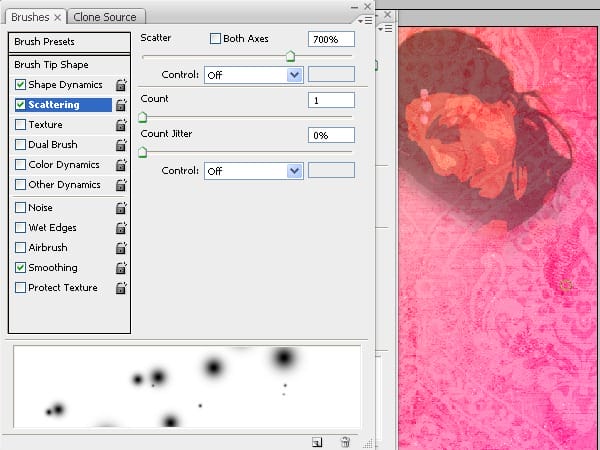Toggle lock icon for Dual Brush
This screenshot has width=600, height=450.
pyautogui.click(x=121, y=145)
